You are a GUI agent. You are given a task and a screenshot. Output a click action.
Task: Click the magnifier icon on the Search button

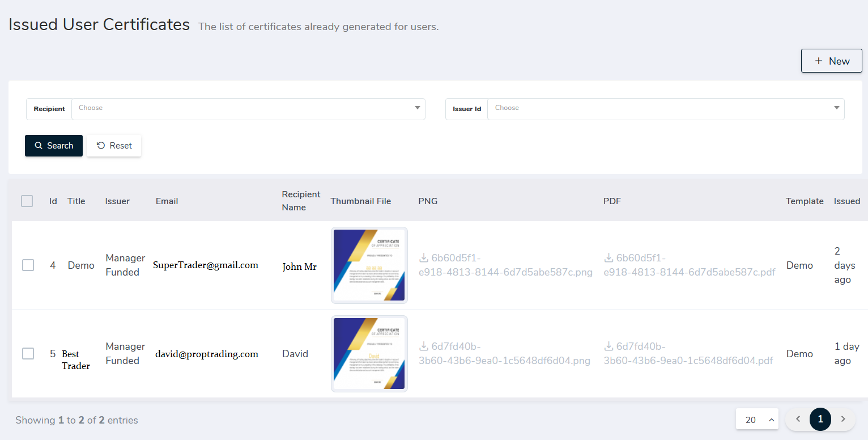(x=38, y=146)
